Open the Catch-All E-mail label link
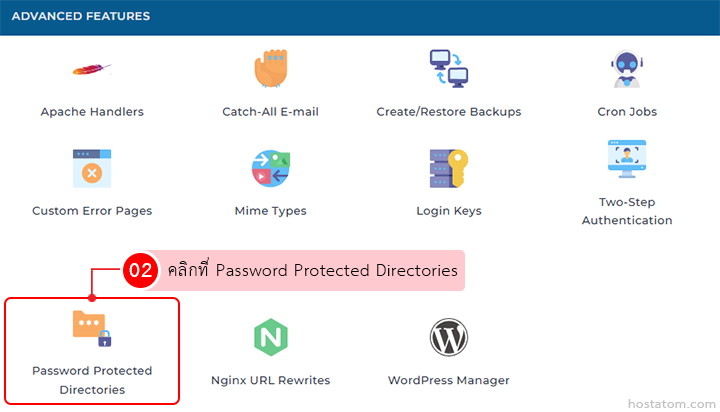This screenshot has width=720, height=412. tap(270, 112)
